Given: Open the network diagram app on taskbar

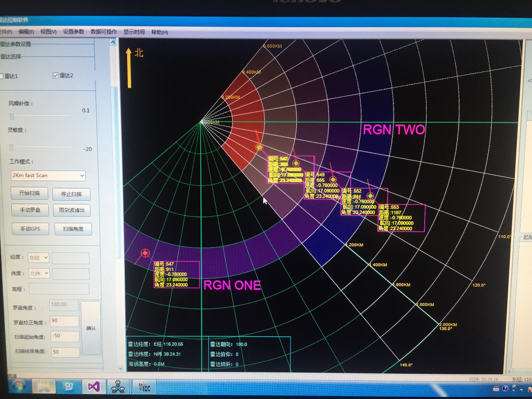Looking at the screenshot, I should coord(118,387).
